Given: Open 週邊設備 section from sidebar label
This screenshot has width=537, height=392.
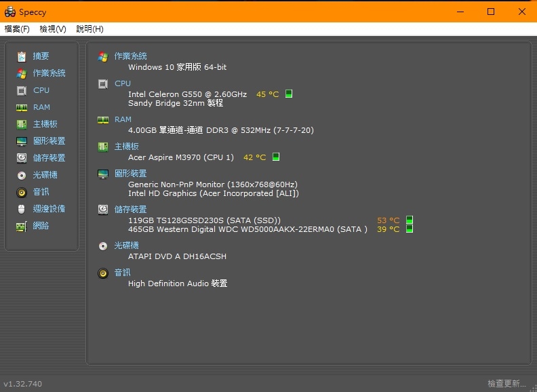Looking at the screenshot, I should (x=49, y=209).
